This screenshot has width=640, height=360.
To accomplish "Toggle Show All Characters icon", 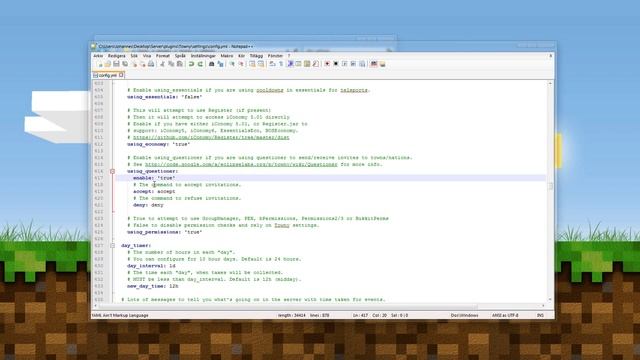I will (x=281, y=64).
